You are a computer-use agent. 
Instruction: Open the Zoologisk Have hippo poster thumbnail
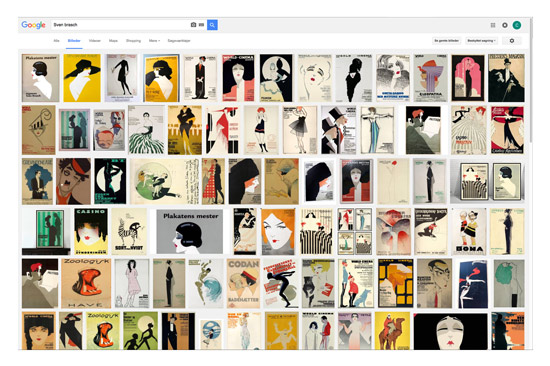click(x=86, y=284)
